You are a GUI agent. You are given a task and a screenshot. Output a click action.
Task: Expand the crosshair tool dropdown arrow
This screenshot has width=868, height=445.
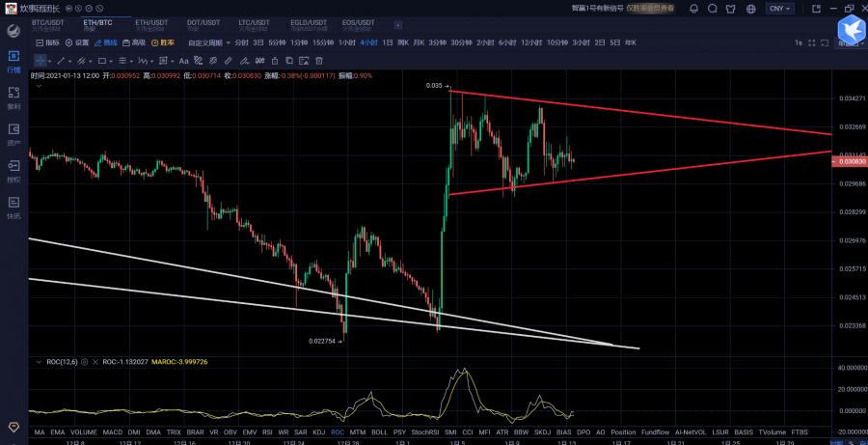(50, 61)
